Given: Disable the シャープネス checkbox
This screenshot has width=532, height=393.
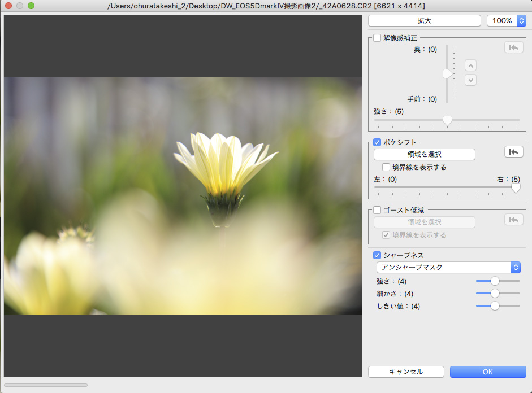Looking at the screenshot, I should click(377, 255).
